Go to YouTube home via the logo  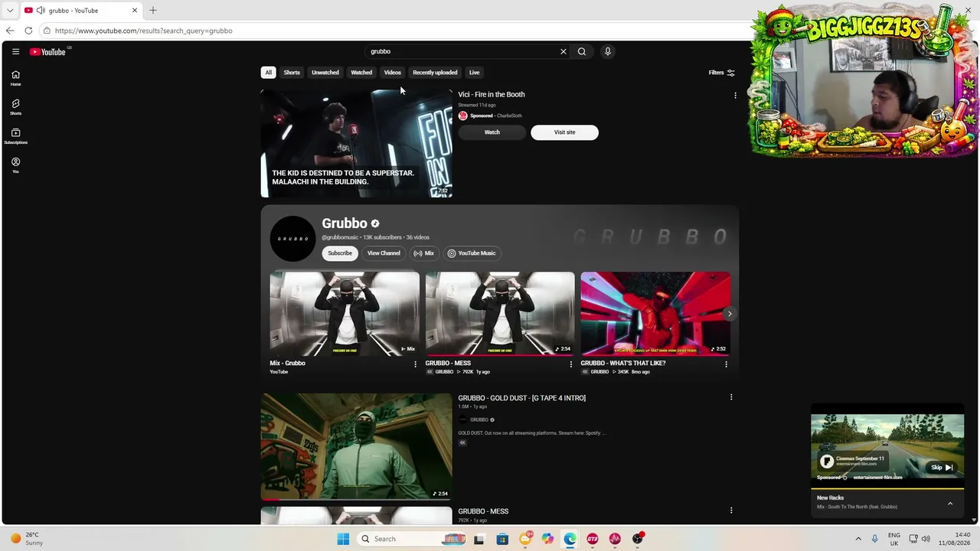click(47, 52)
